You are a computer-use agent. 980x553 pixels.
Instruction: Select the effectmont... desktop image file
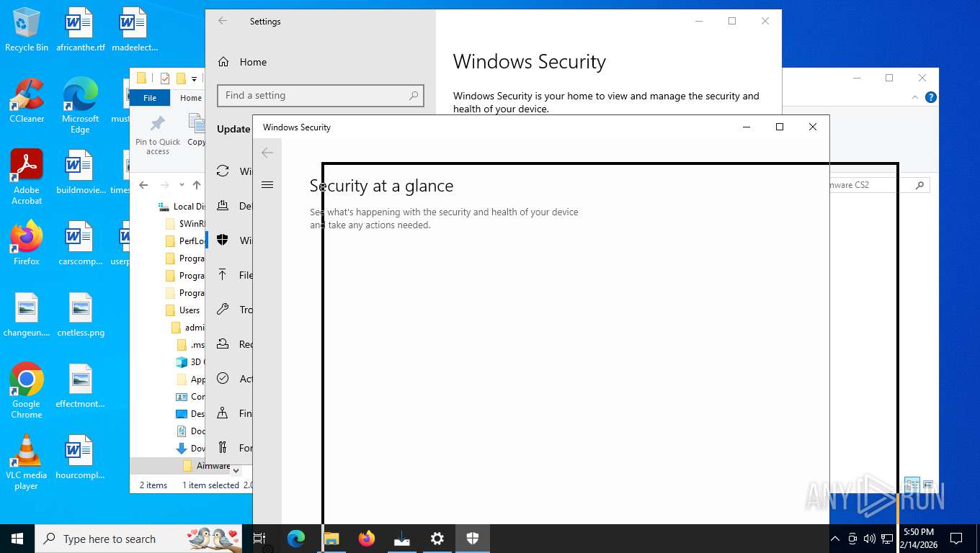pos(80,386)
